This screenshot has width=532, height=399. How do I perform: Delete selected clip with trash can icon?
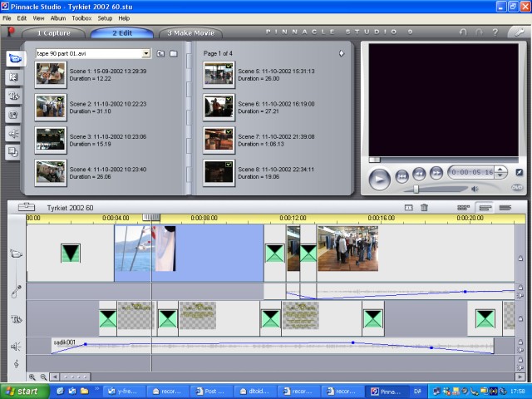pyautogui.click(x=424, y=207)
